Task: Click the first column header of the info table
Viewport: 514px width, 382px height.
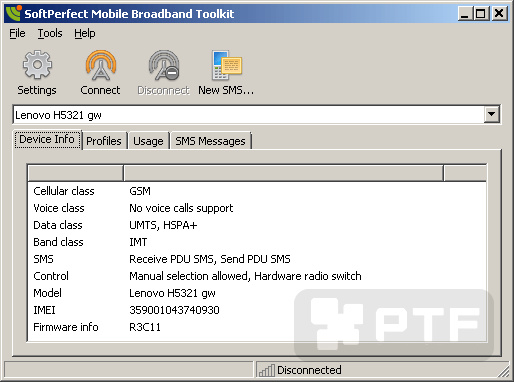Action: pyautogui.click(x=76, y=173)
